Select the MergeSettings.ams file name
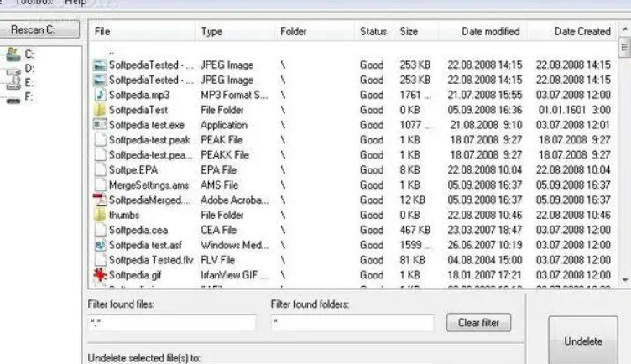The width and height of the screenshot is (631, 364). click(149, 185)
